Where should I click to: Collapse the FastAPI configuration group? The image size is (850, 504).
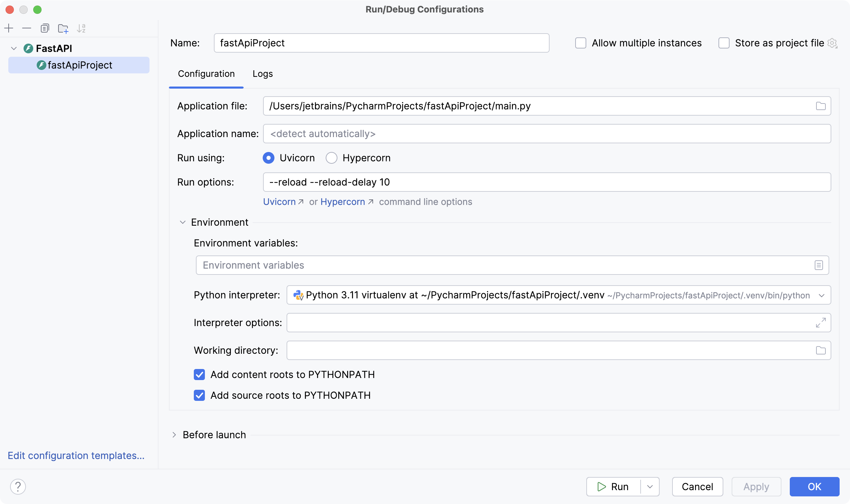pos(14,48)
